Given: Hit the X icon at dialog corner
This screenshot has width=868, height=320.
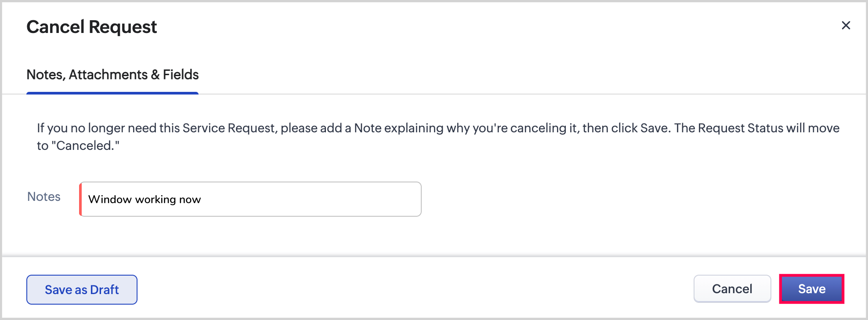Looking at the screenshot, I should (x=846, y=25).
